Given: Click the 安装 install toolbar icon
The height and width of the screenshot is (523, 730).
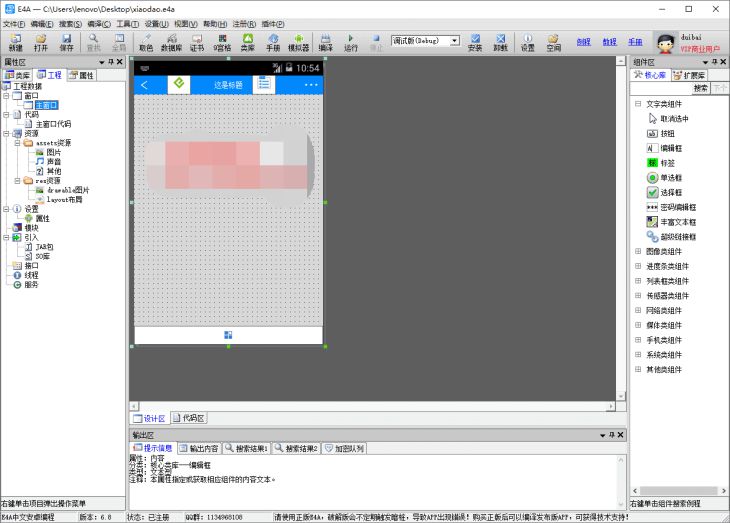Looking at the screenshot, I should pyautogui.click(x=475, y=42).
